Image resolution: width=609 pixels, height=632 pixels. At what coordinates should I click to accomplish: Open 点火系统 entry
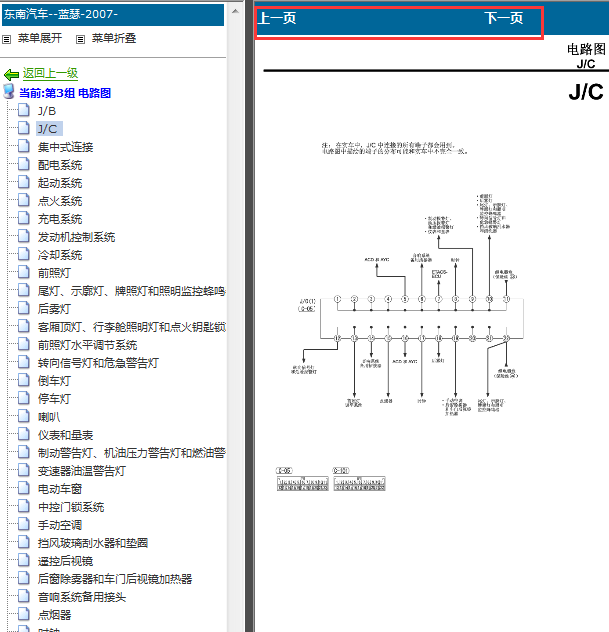(x=60, y=201)
